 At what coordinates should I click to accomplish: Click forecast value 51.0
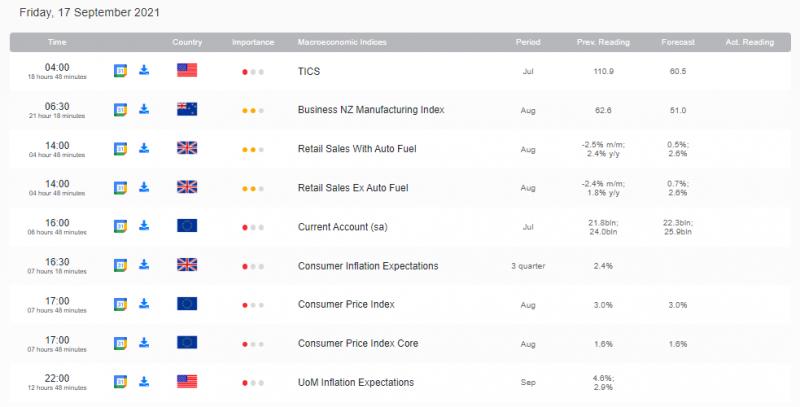(678, 110)
